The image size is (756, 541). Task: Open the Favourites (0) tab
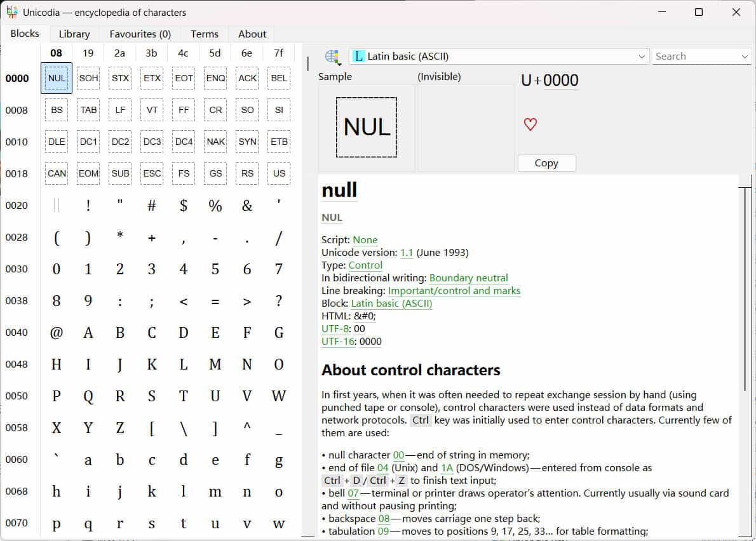pos(140,34)
